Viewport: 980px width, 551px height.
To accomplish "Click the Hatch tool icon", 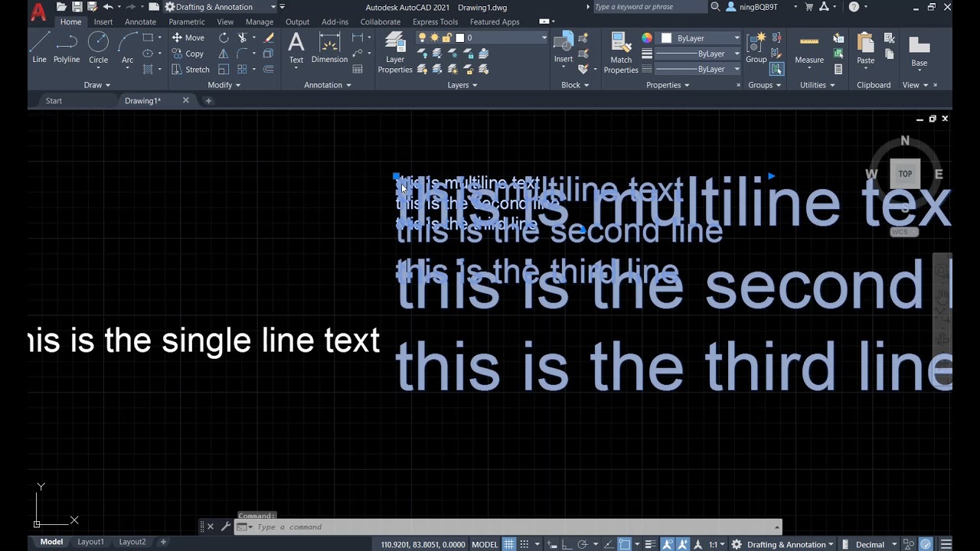I will point(148,70).
